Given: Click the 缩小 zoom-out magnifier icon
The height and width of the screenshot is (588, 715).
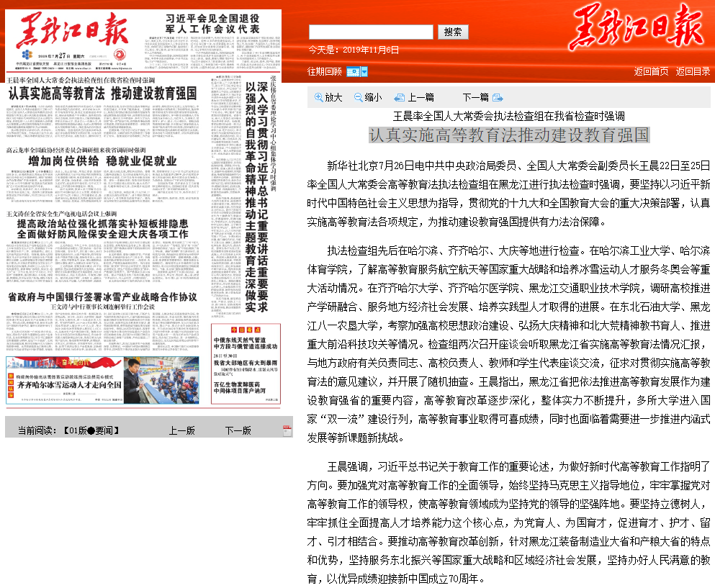Looking at the screenshot, I should (358, 98).
